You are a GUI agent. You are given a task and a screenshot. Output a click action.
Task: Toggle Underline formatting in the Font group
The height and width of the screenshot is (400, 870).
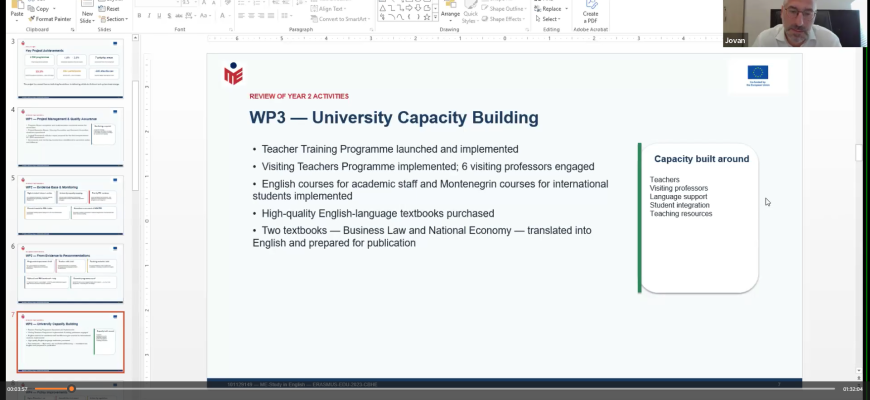(159, 16)
